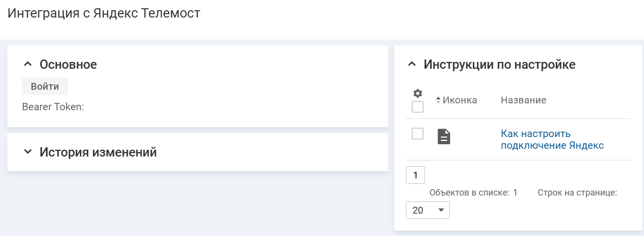Click the Интеграция с Яндекс Телемост page title
Image resolution: width=644 pixels, height=236 pixels.
tap(104, 13)
